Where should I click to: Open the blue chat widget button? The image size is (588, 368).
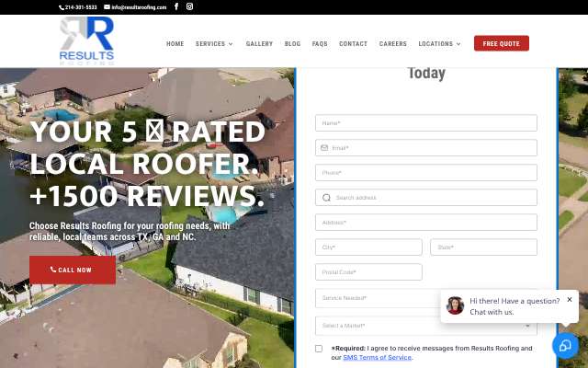coord(566,346)
